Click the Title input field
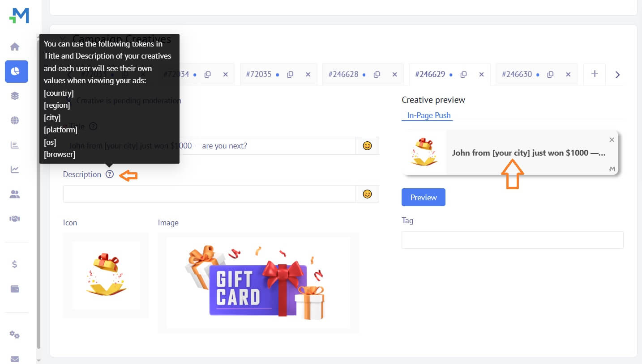The width and height of the screenshot is (642, 364). [x=210, y=146]
